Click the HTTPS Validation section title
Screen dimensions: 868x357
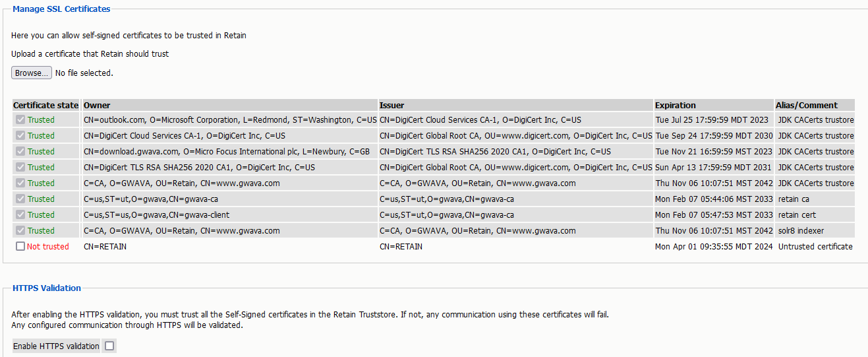click(x=47, y=288)
